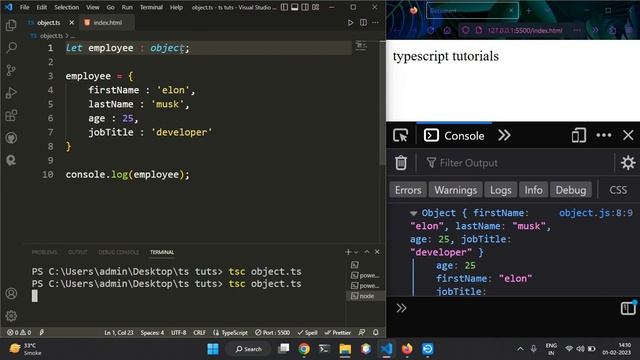Toggle secondary side bar layout icon

(305, 7)
